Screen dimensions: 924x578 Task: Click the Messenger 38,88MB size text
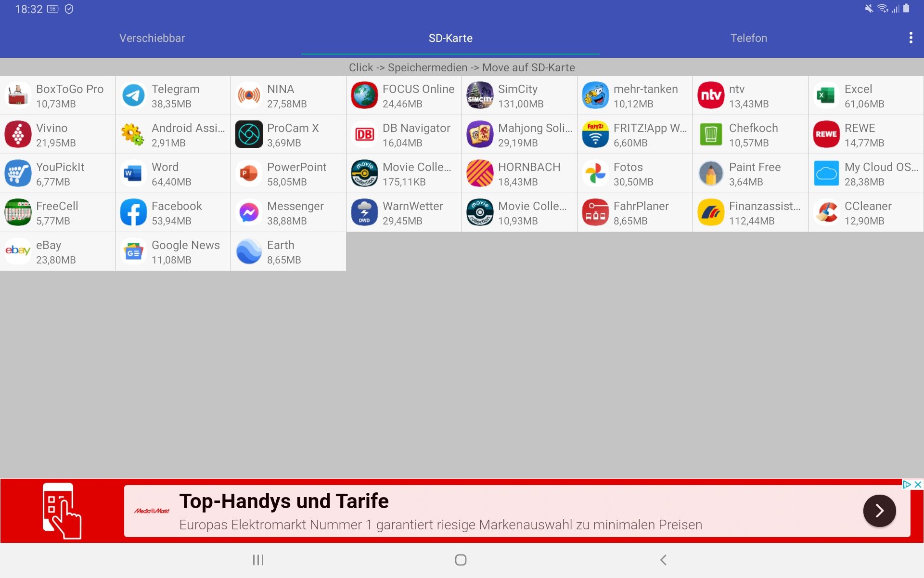tap(287, 221)
